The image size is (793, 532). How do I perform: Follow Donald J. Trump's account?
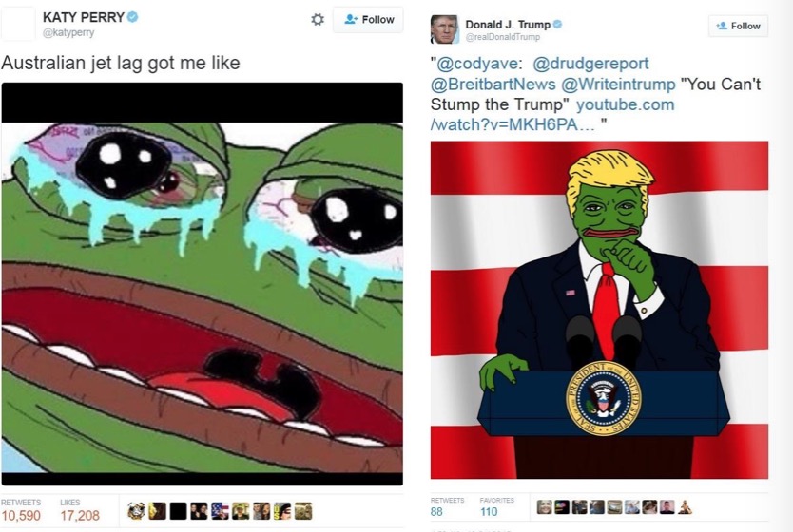point(739,26)
